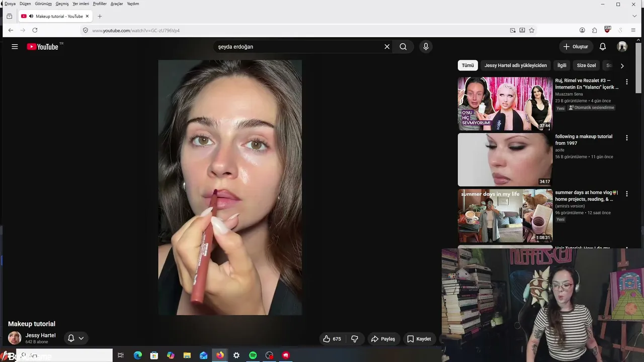Open the account avatar menu

[622, 47]
